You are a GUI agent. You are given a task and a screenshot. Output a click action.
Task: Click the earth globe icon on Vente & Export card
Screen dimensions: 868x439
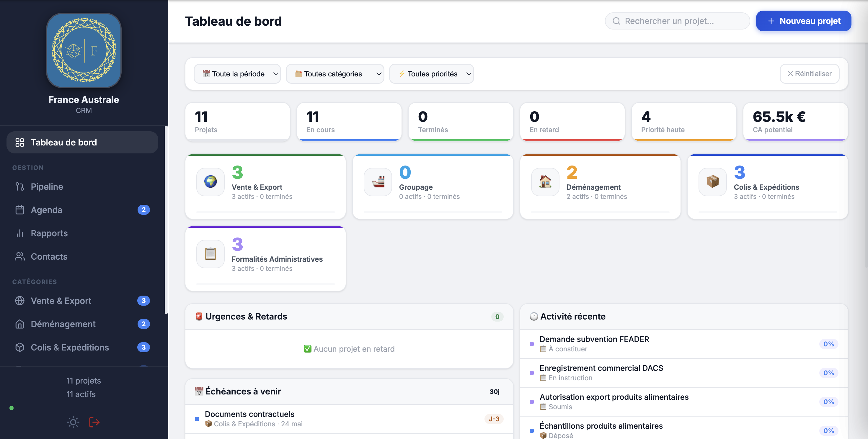pyautogui.click(x=211, y=182)
